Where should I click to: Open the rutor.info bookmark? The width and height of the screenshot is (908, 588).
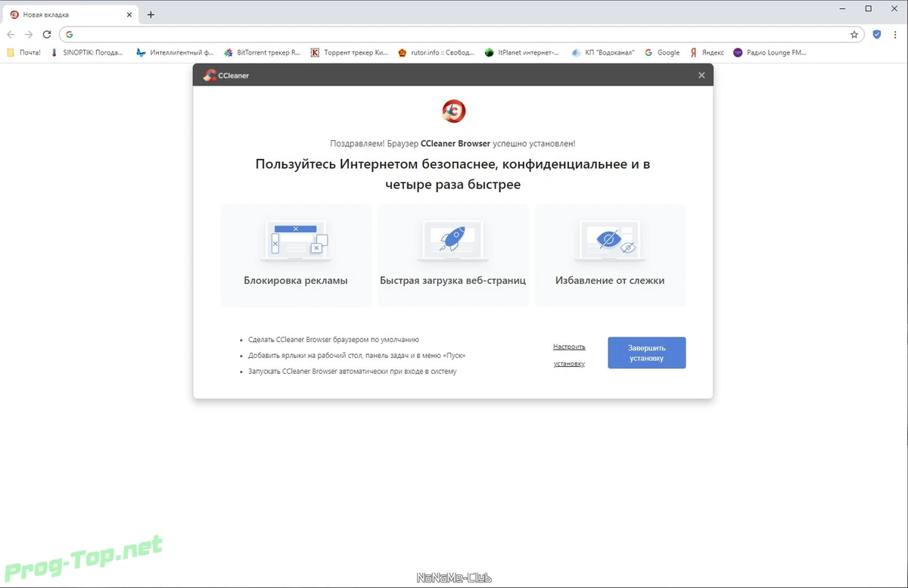click(x=437, y=53)
